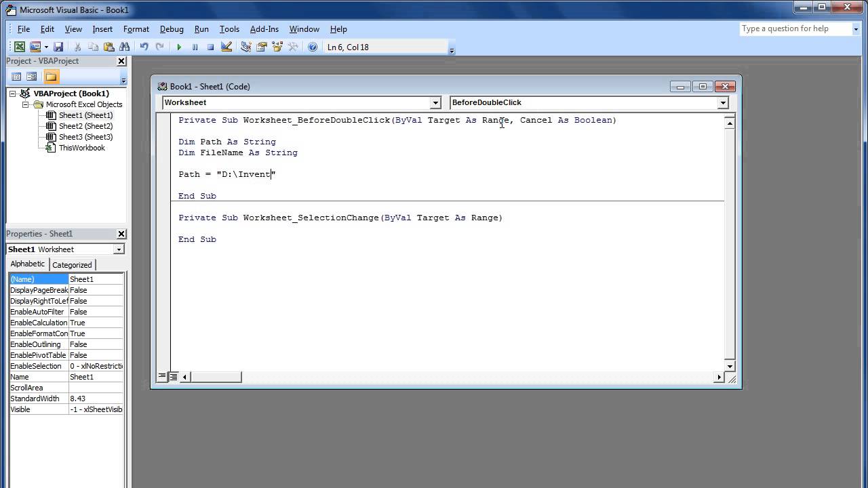868x488 pixels.
Task: Run the macro with the green play icon
Action: coord(179,47)
